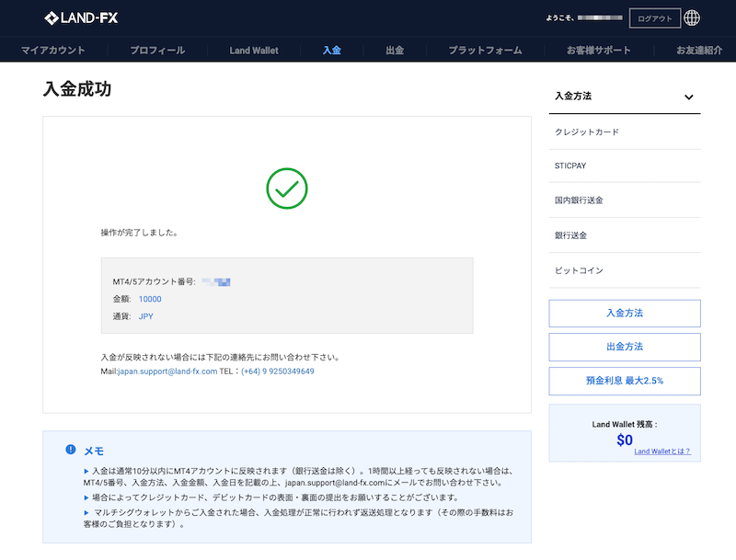Choose ビットコイン deposit method
The width and height of the screenshot is (736, 560).
coord(625,270)
